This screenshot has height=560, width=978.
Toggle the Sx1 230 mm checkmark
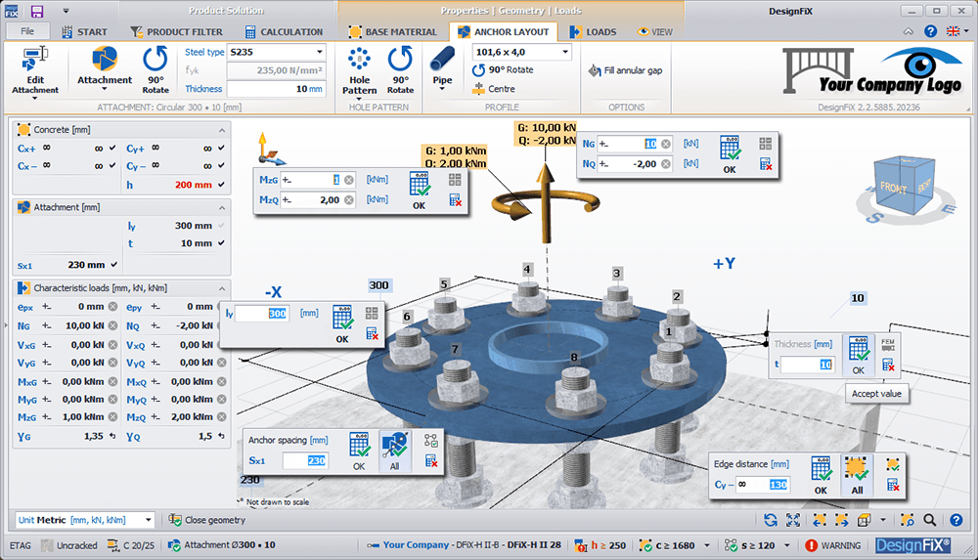pos(115,265)
